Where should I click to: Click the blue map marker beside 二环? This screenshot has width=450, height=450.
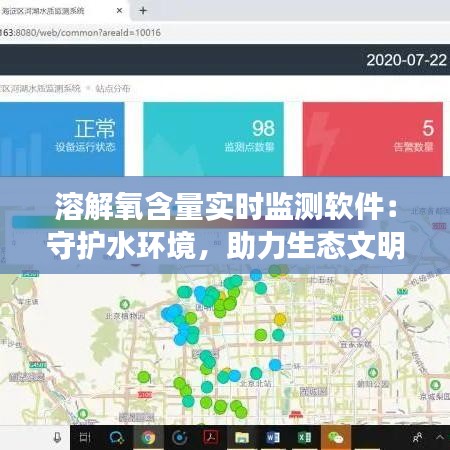[x=275, y=365]
